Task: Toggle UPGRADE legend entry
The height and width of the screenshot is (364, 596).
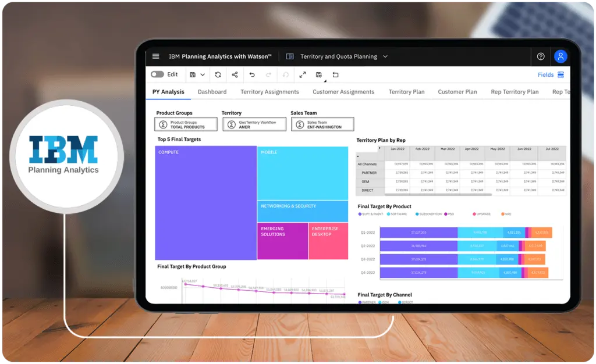Action: (481, 214)
